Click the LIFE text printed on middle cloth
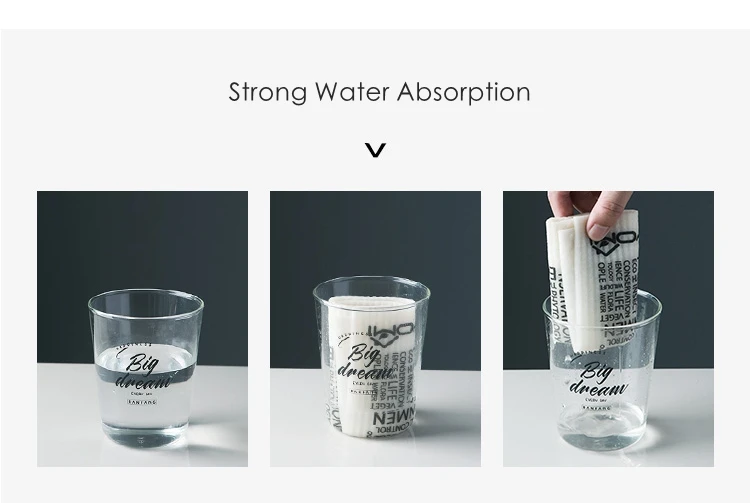This screenshot has width=750, height=503. [x=395, y=388]
